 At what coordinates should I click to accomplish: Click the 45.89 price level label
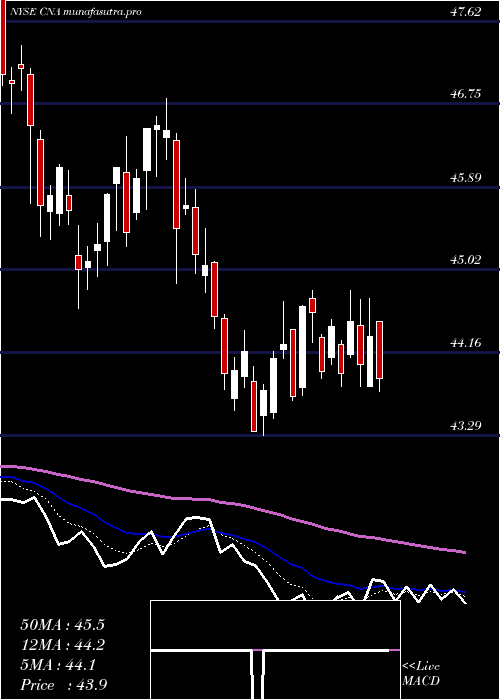465,178
